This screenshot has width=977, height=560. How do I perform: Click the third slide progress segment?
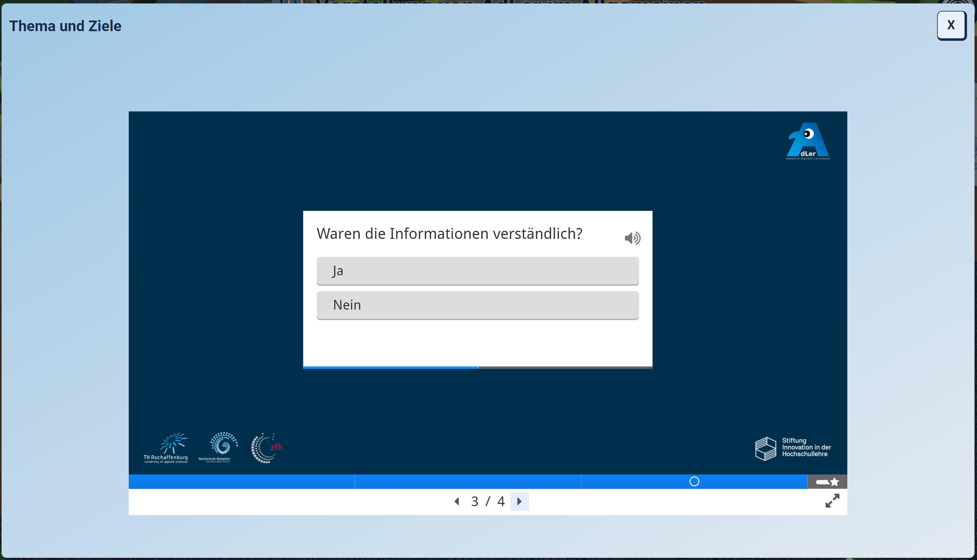coord(635,482)
